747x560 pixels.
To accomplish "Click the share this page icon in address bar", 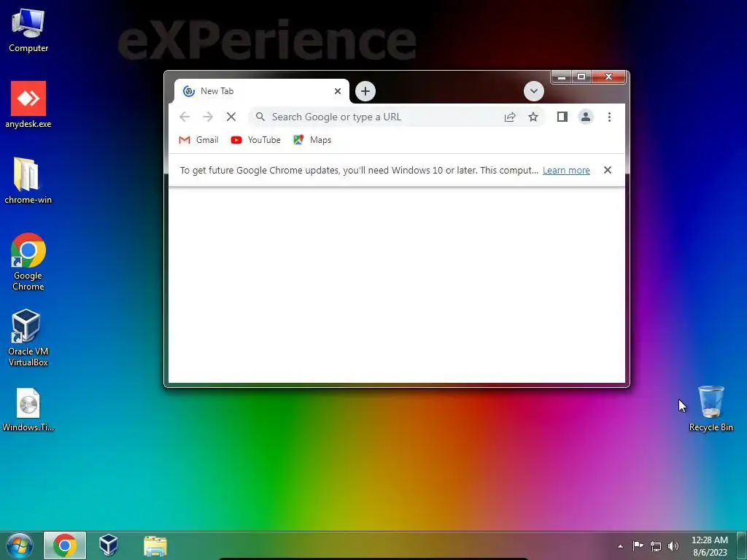I will point(510,117).
